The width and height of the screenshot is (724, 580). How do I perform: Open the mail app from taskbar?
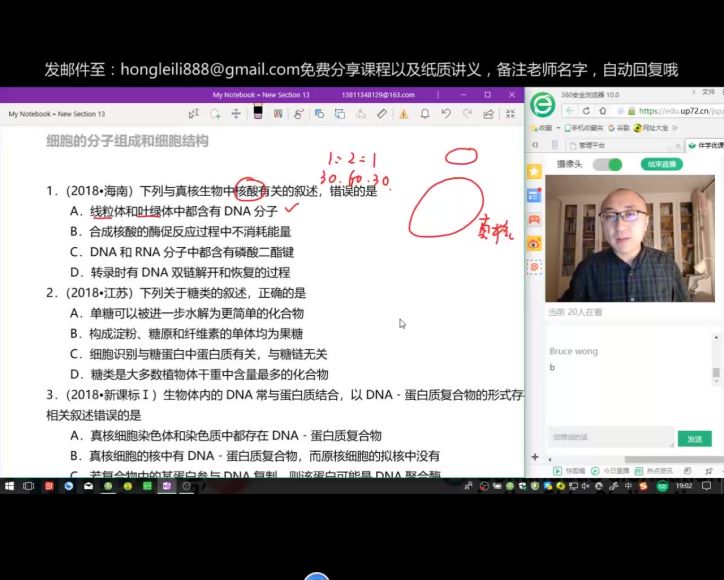(88, 486)
